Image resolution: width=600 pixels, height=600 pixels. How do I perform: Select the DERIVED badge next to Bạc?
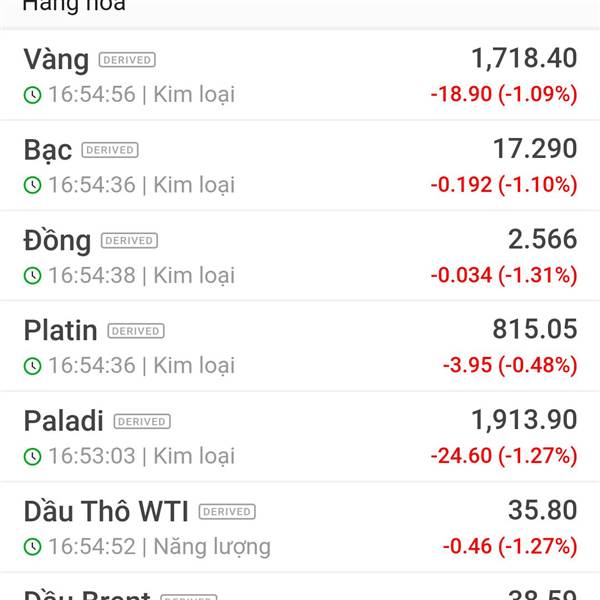pyautogui.click(x=110, y=150)
